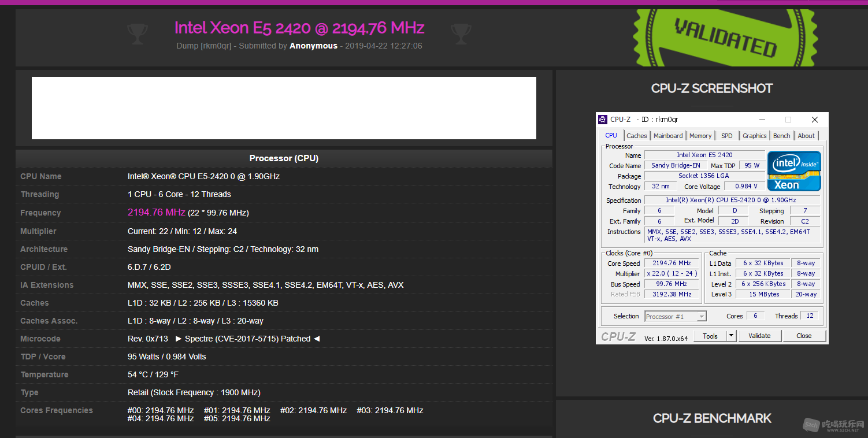This screenshot has width=868, height=438.
Task: Click the Ver. 1.87.0.x64 version label
Action: coord(666,339)
